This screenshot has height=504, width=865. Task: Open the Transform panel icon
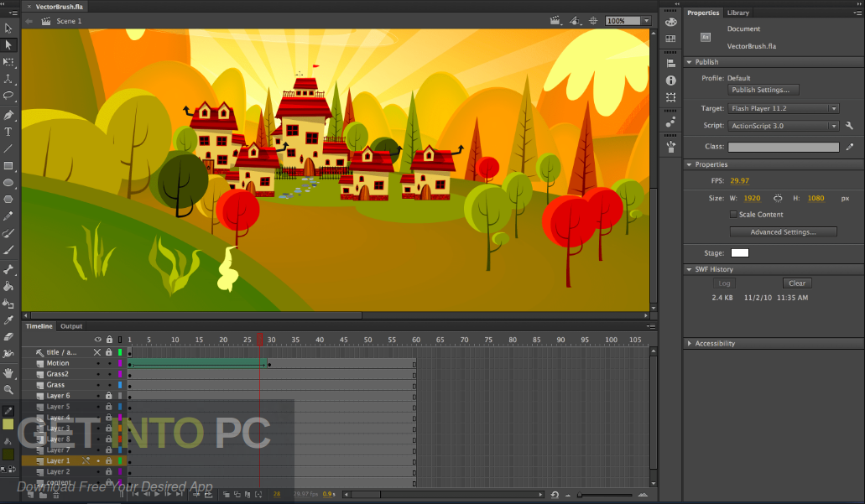671,97
